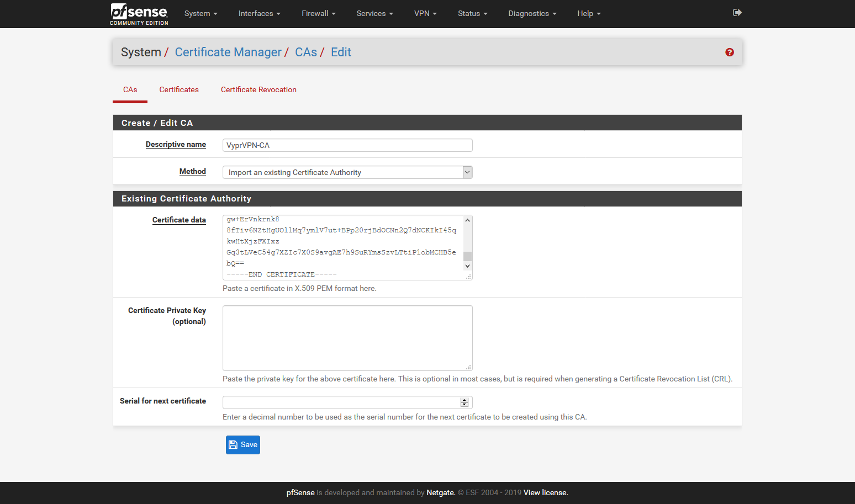Go to Certificate Manager breadcrumb
This screenshot has height=504, width=855.
tap(228, 52)
